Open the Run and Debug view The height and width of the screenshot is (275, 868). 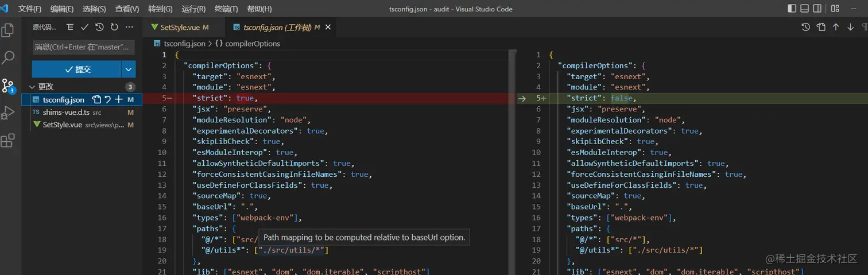[x=8, y=113]
